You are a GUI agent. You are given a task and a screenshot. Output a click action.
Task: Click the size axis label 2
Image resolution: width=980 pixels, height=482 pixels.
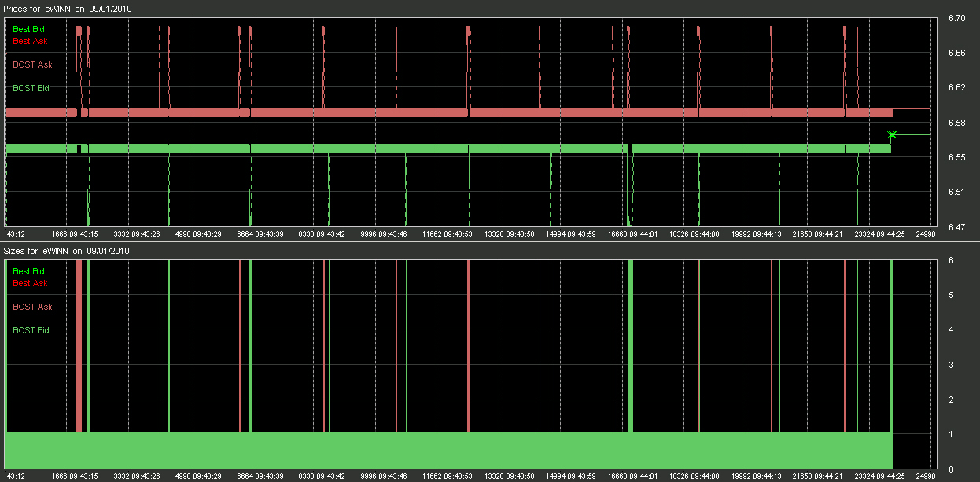pyautogui.click(x=951, y=400)
